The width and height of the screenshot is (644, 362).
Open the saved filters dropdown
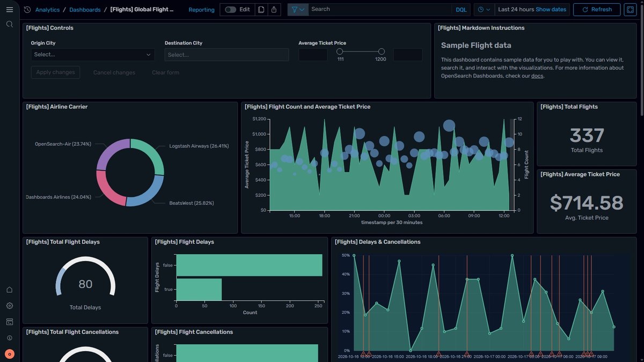pos(298,10)
